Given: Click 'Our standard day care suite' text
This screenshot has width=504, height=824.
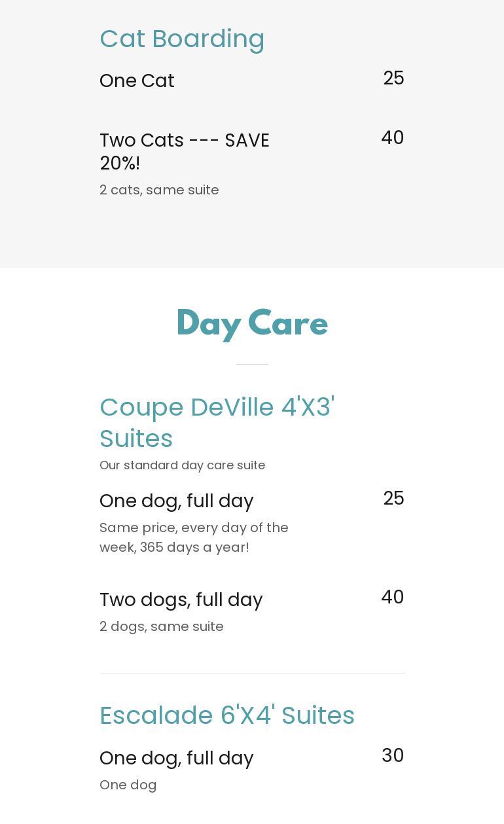Looking at the screenshot, I should point(182,465).
